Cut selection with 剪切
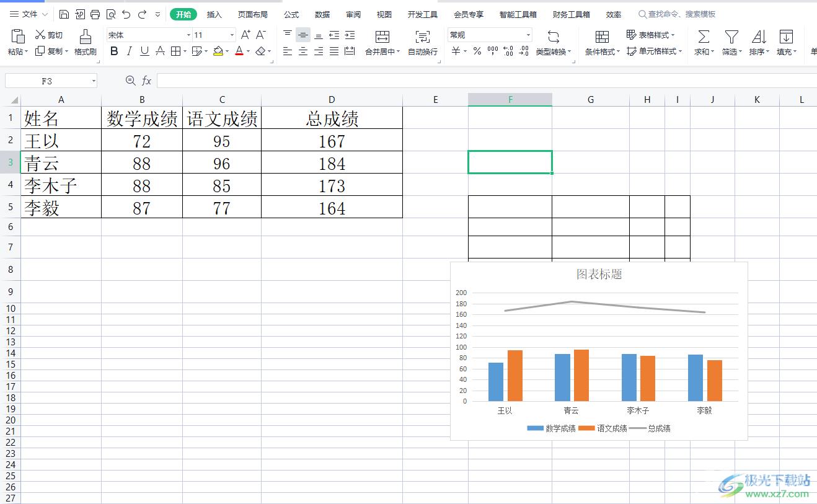 (x=49, y=35)
